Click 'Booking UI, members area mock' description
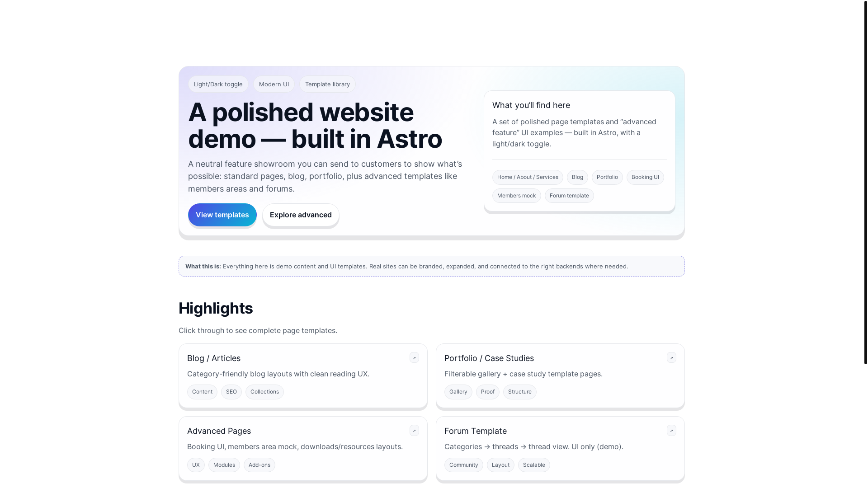868x488 pixels. 295,447
